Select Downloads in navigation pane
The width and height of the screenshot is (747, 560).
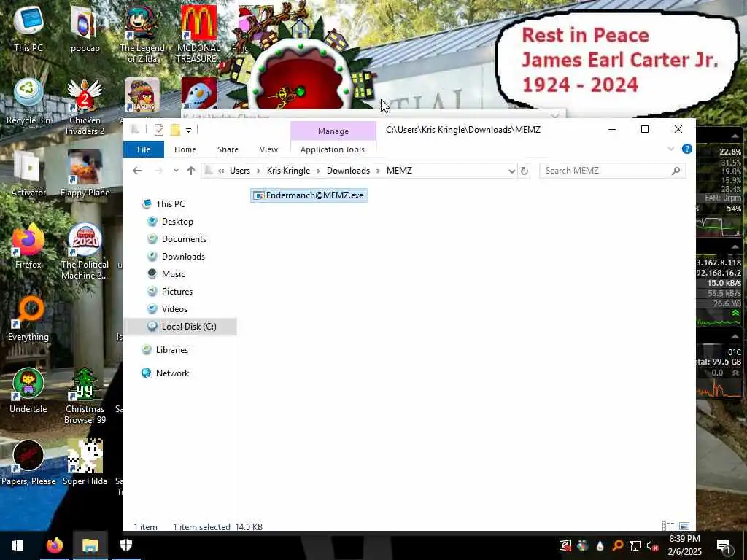click(x=183, y=256)
